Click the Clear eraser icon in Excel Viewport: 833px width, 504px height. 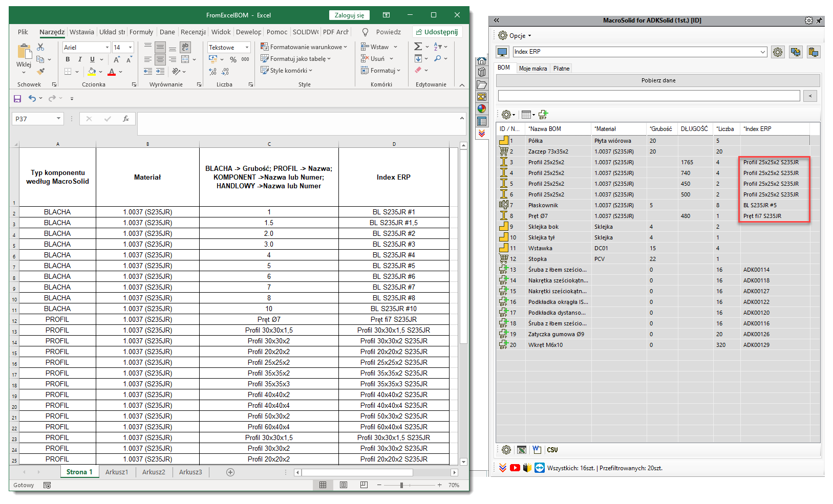[418, 70]
